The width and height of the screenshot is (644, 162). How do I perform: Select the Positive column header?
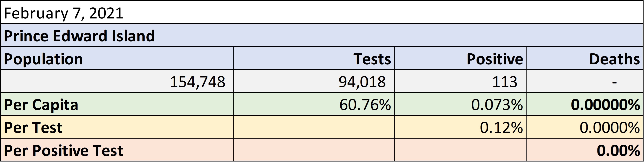click(460, 58)
